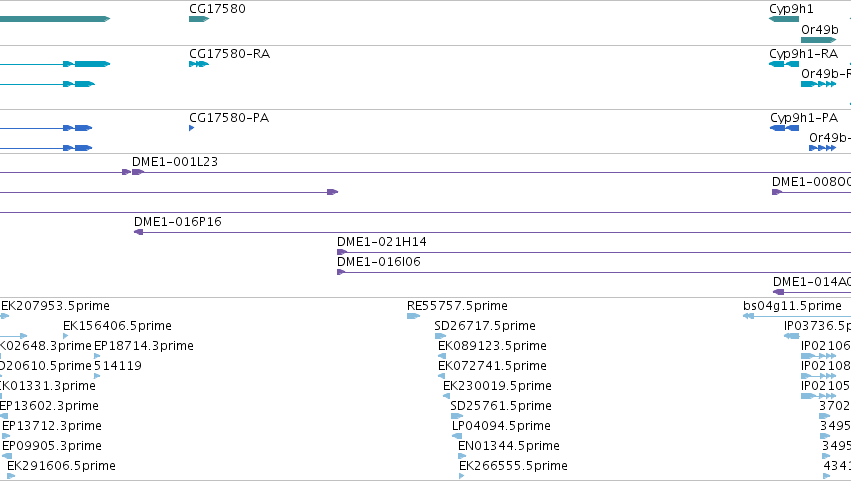Click the LP04094.5prime EST label
This screenshot has width=851, height=481.
501,426
